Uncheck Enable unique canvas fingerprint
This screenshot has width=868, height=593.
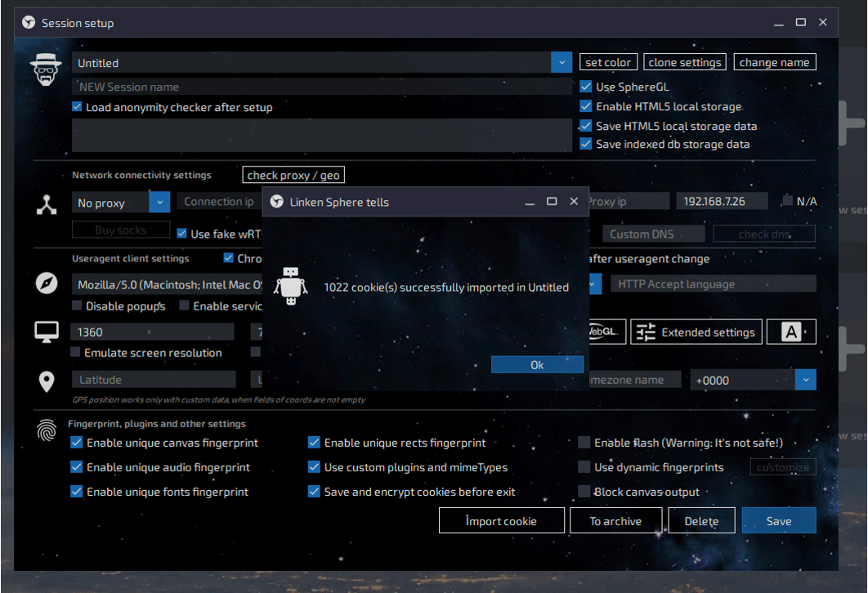pos(77,443)
